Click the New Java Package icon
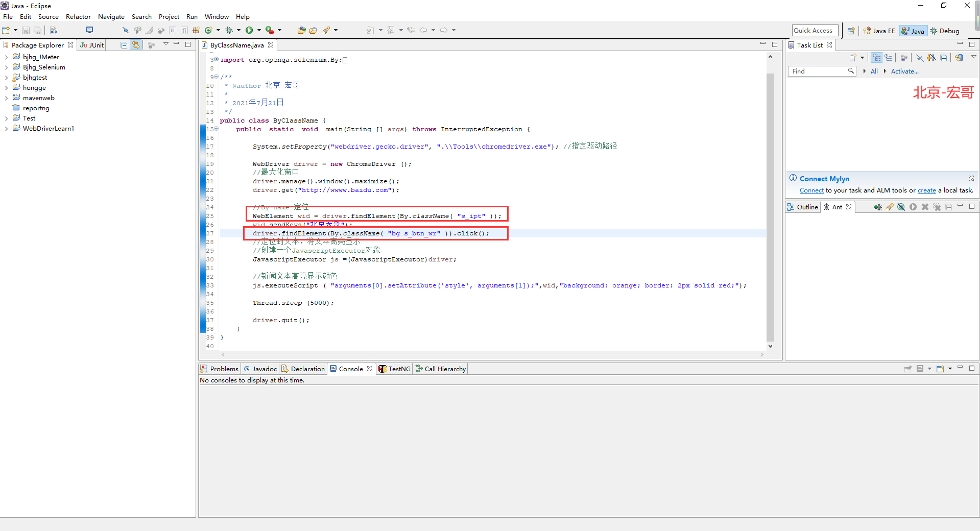Screen dimensions: 980x531 (x=196, y=30)
